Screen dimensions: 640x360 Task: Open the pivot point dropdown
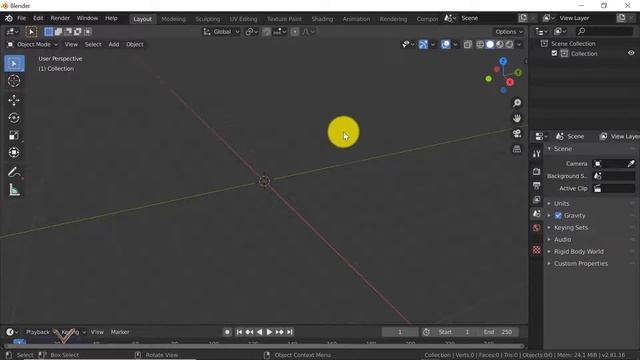point(251,32)
